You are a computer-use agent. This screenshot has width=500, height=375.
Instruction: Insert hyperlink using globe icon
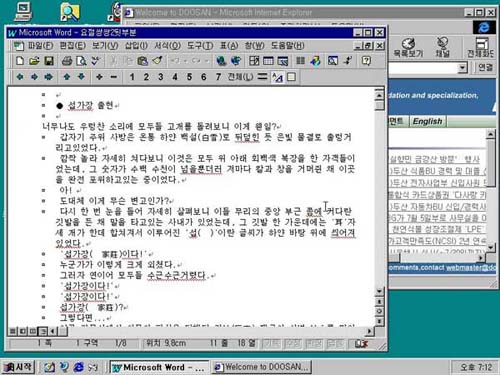point(221,61)
